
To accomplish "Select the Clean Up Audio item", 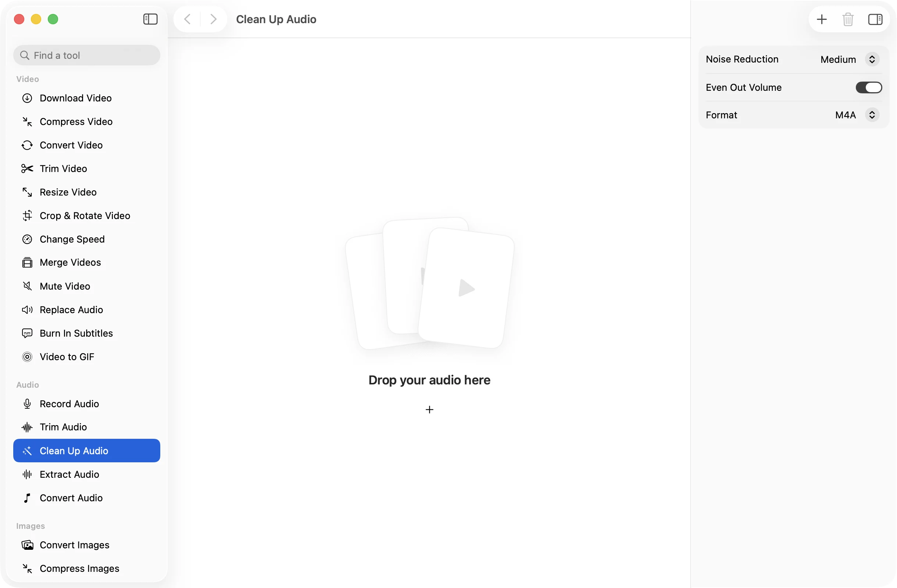I will point(87,451).
